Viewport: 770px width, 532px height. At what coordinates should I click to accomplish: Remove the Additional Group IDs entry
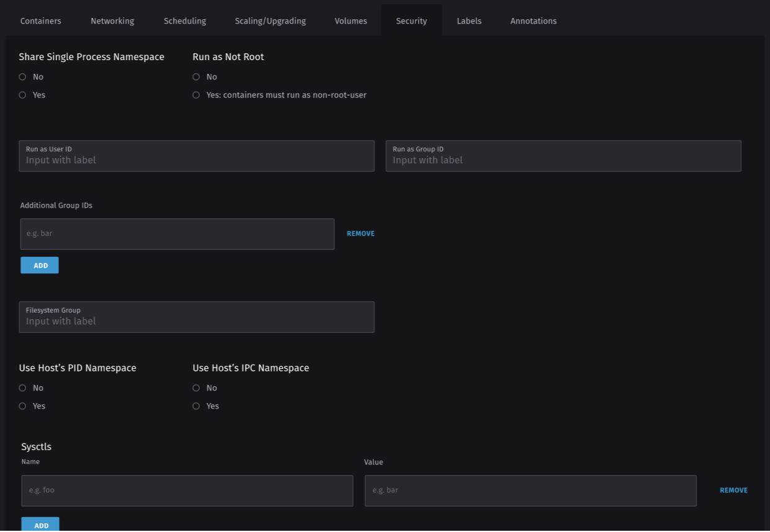(360, 233)
